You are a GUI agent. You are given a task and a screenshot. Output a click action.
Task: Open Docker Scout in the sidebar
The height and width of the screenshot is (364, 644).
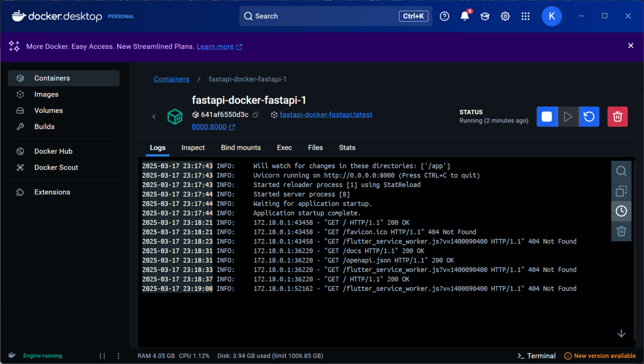pyautogui.click(x=64, y=167)
